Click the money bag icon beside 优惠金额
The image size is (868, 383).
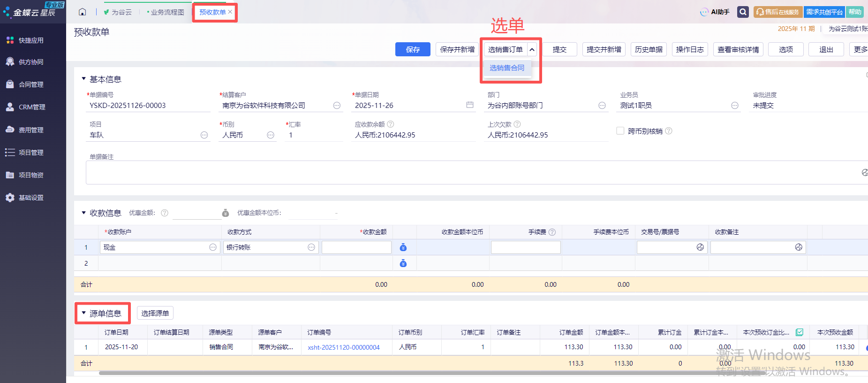(x=226, y=213)
